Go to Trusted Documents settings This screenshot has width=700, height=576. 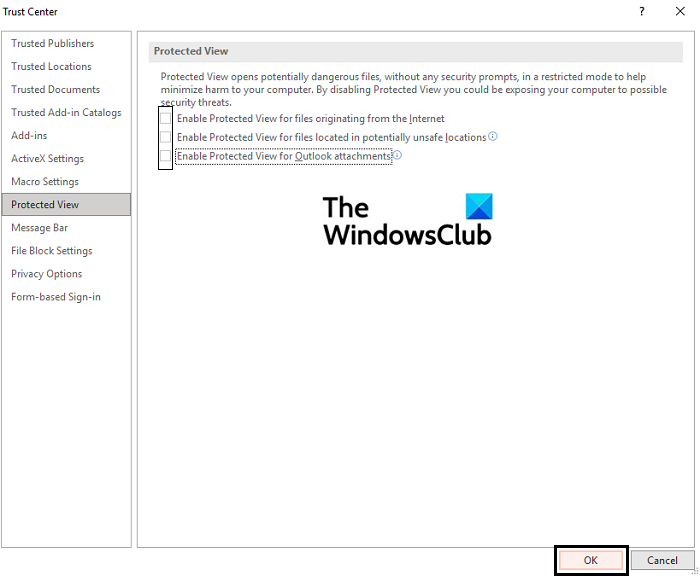[55, 90]
